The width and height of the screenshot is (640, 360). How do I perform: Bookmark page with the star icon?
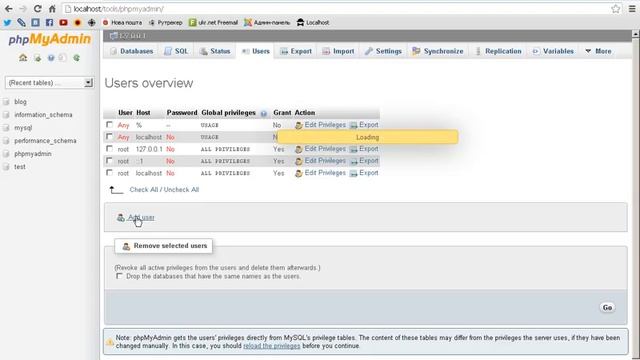pyautogui.click(x=616, y=9)
